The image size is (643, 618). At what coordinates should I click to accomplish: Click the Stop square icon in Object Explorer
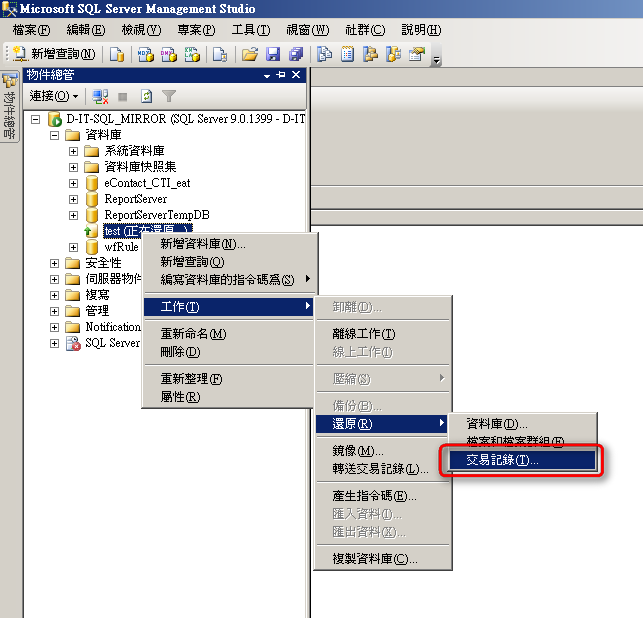point(122,97)
